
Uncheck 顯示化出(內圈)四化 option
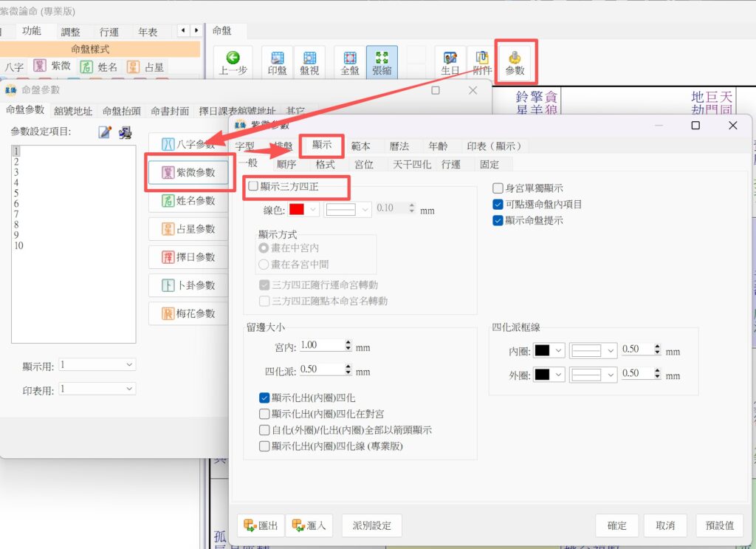265,398
